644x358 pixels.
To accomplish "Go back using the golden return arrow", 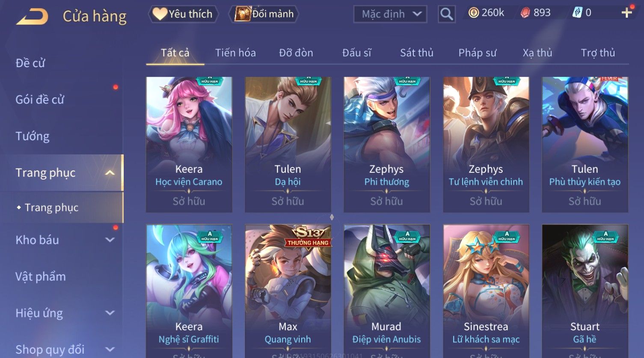I will pyautogui.click(x=32, y=16).
